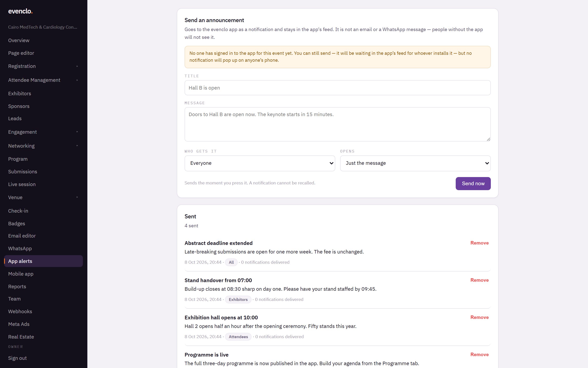The width and height of the screenshot is (588, 368).
Task: Expand the Networking submenu arrow
Action: pos(77,146)
